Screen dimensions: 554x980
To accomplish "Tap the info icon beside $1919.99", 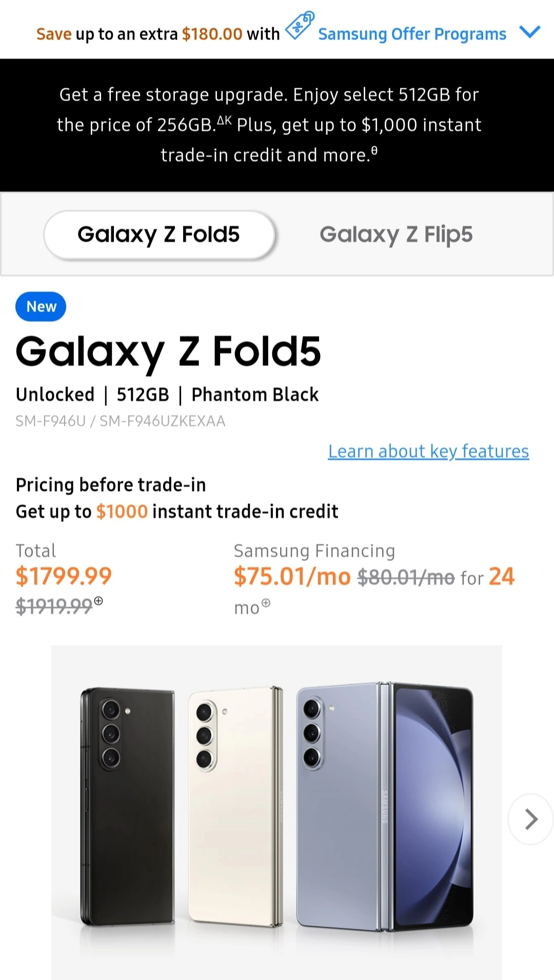I will click(x=98, y=601).
